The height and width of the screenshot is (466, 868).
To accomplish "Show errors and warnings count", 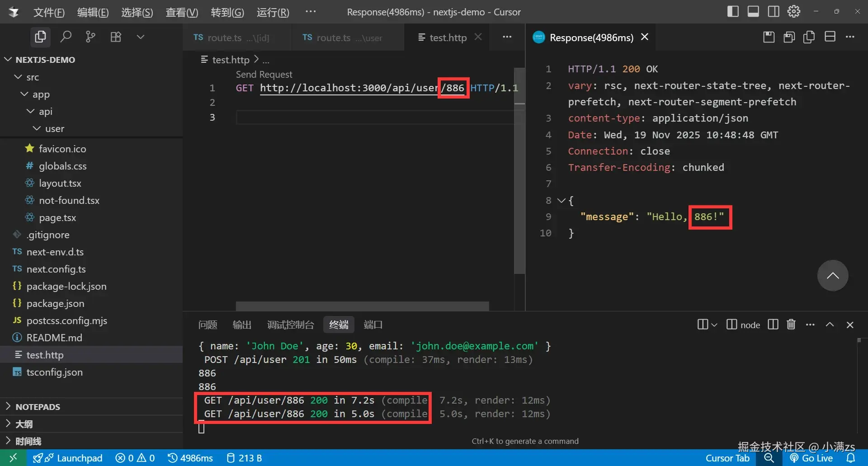I will [x=135, y=458].
